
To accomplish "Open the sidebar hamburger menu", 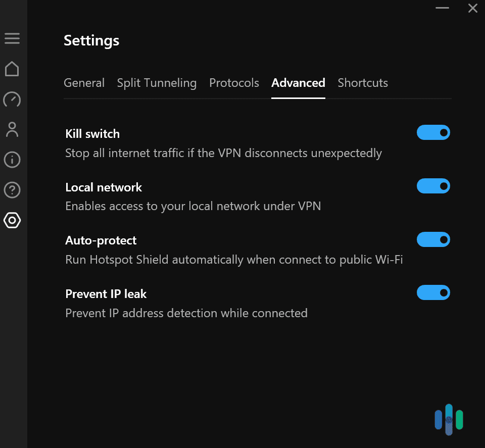I will point(12,38).
